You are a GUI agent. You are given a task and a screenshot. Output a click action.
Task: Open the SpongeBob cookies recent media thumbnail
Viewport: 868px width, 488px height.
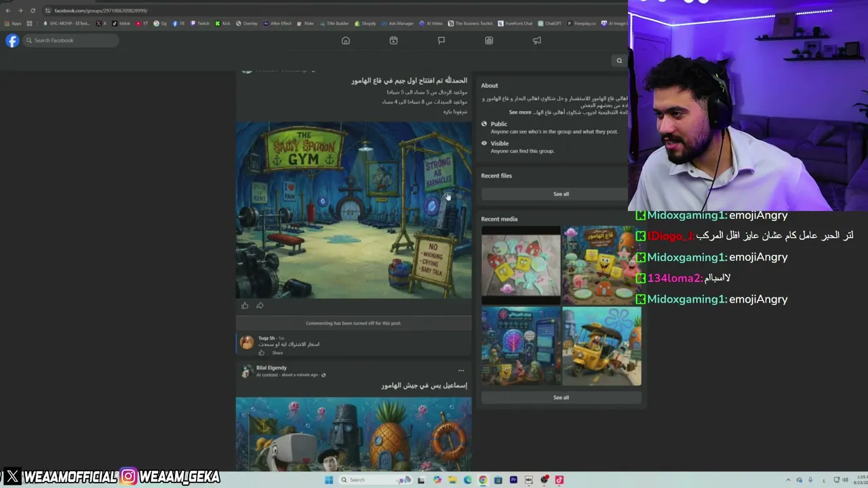point(521,266)
